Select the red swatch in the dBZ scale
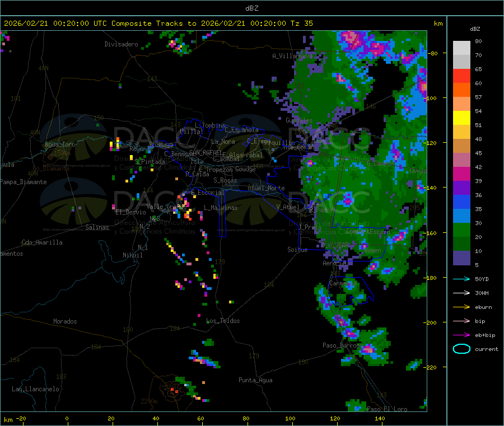The image size is (504, 426). click(461, 76)
